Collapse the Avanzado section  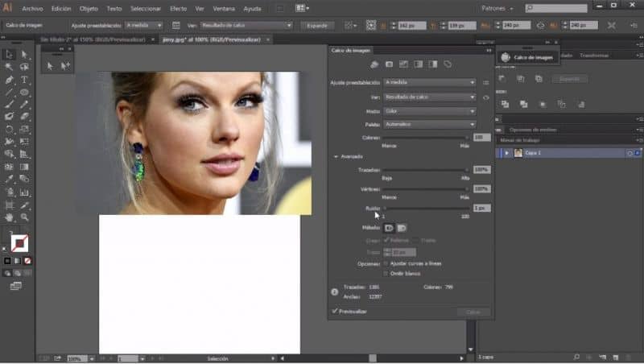tap(336, 156)
